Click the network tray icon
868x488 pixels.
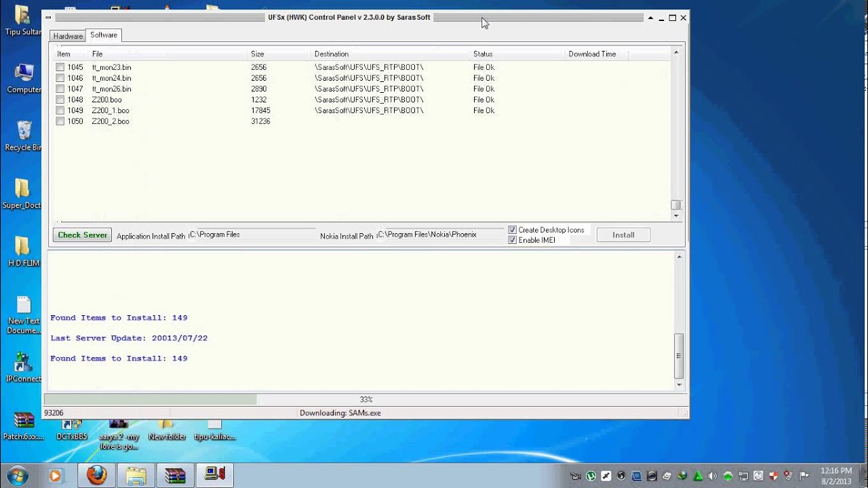[x=744, y=476]
